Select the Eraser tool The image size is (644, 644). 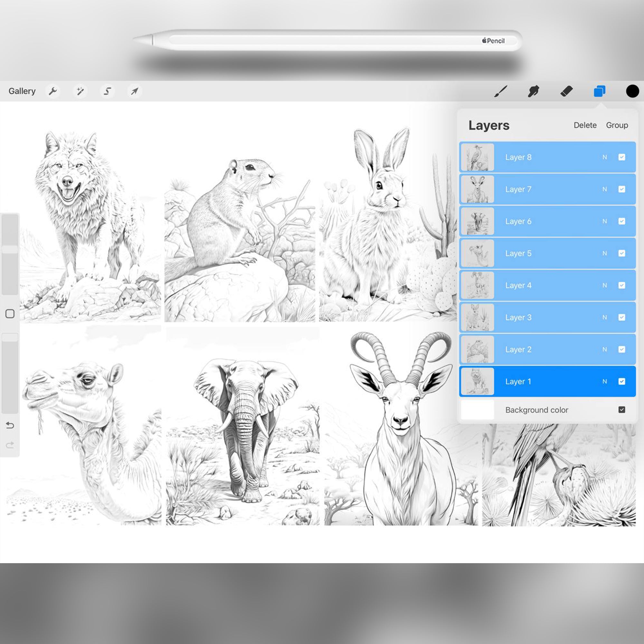point(567,91)
